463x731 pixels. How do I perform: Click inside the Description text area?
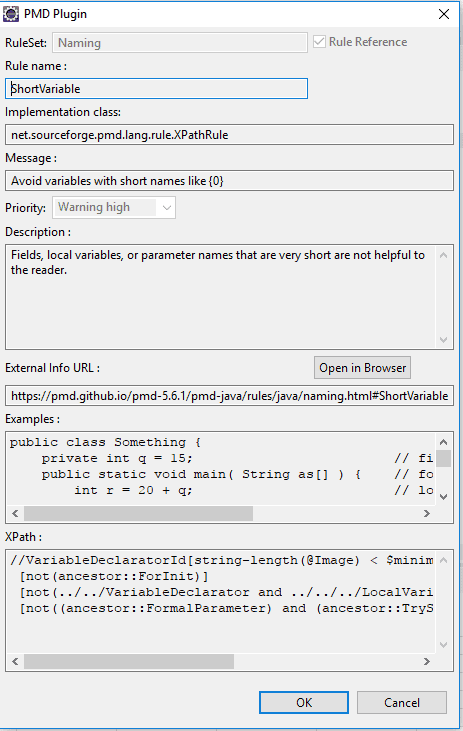221,297
